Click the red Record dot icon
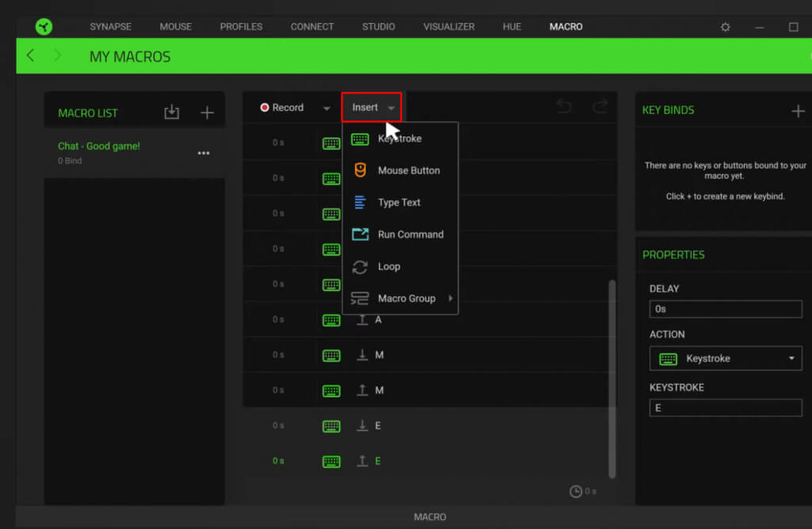This screenshot has width=812, height=529. [x=265, y=107]
